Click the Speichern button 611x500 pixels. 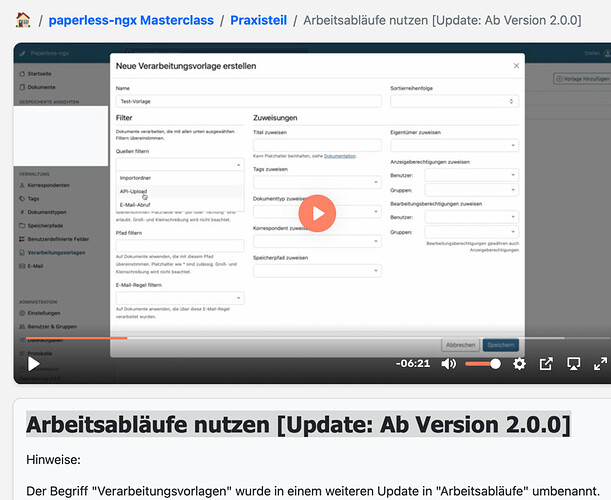(500, 345)
